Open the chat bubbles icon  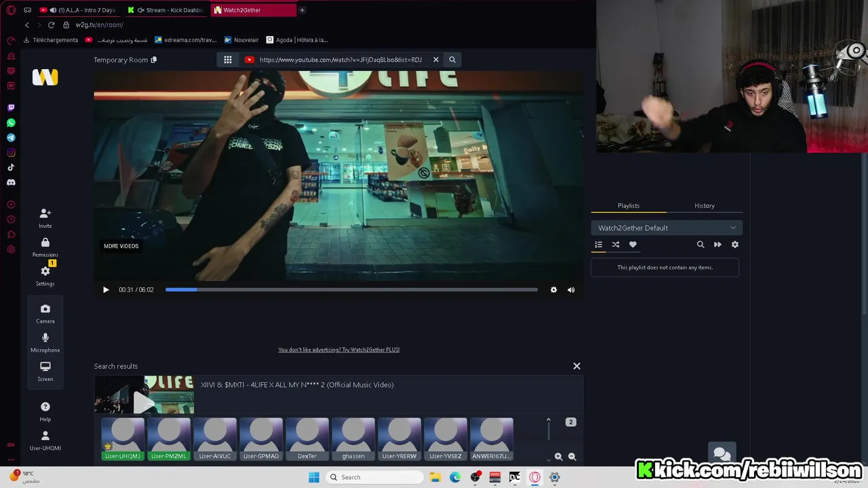(x=722, y=454)
